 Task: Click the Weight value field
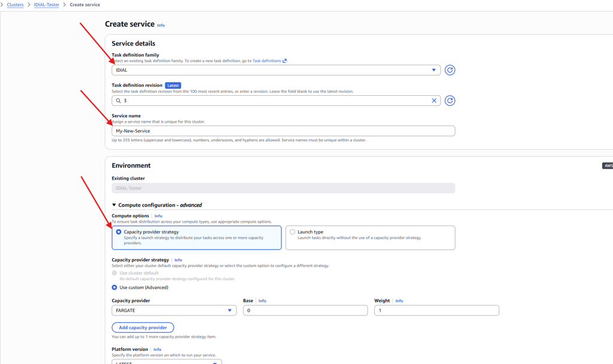(436, 311)
